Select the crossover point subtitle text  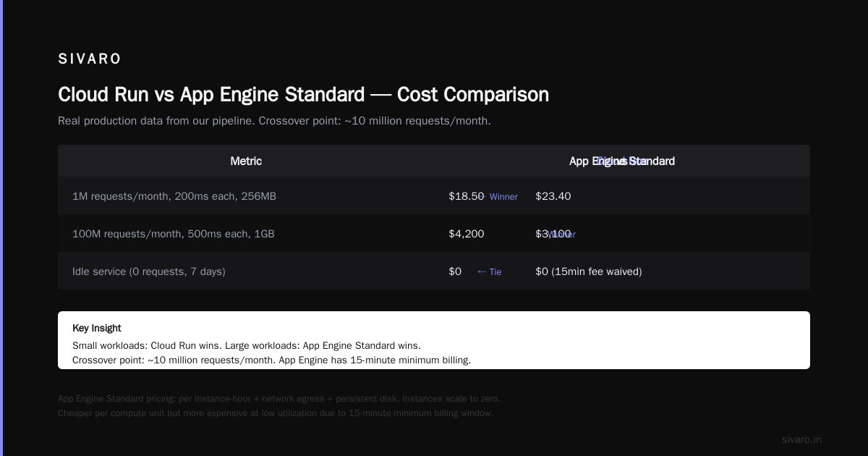click(274, 121)
